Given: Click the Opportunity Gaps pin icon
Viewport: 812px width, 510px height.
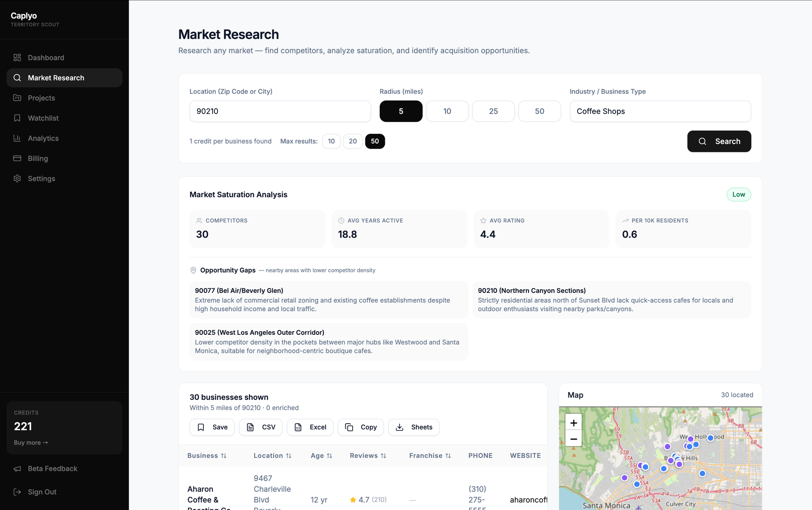Looking at the screenshot, I should pyautogui.click(x=193, y=270).
